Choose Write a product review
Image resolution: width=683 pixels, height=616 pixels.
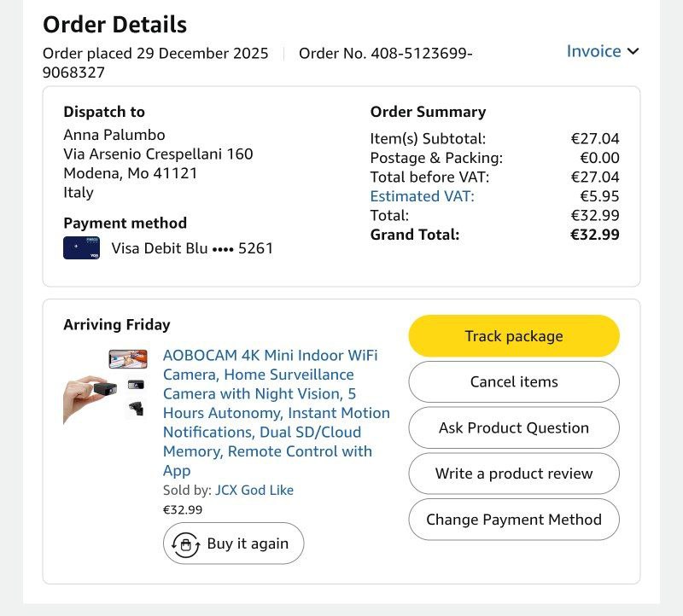[x=514, y=474]
